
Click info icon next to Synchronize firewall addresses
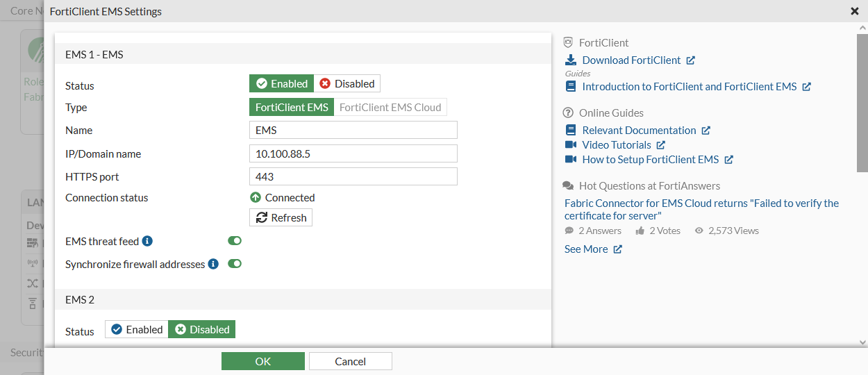point(213,264)
